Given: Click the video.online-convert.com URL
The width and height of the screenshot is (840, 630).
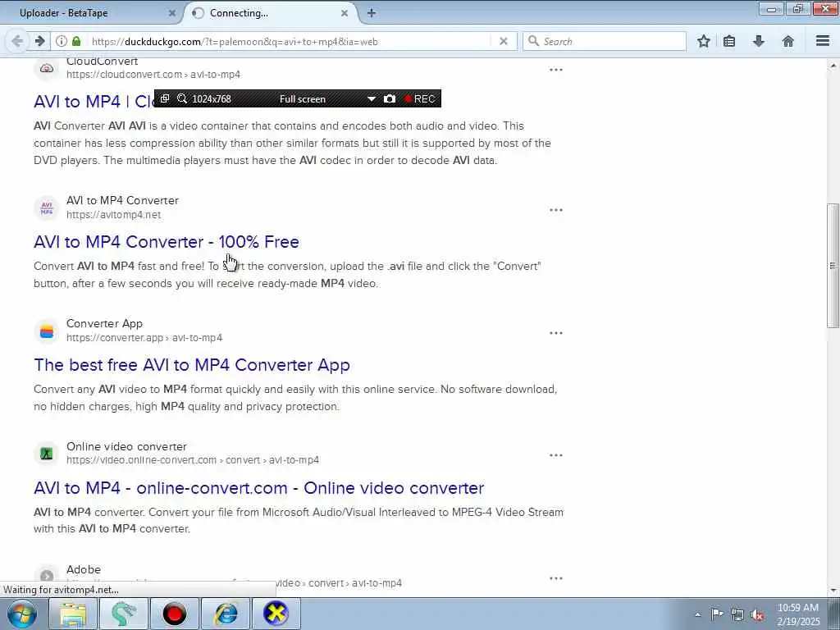Looking at the screenshot, I should tap(192, 460).
